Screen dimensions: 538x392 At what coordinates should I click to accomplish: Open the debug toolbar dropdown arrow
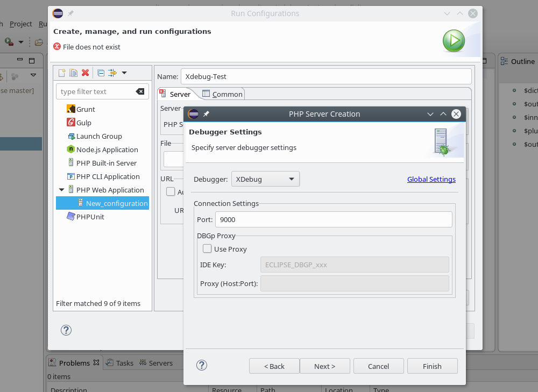[21, 42]
